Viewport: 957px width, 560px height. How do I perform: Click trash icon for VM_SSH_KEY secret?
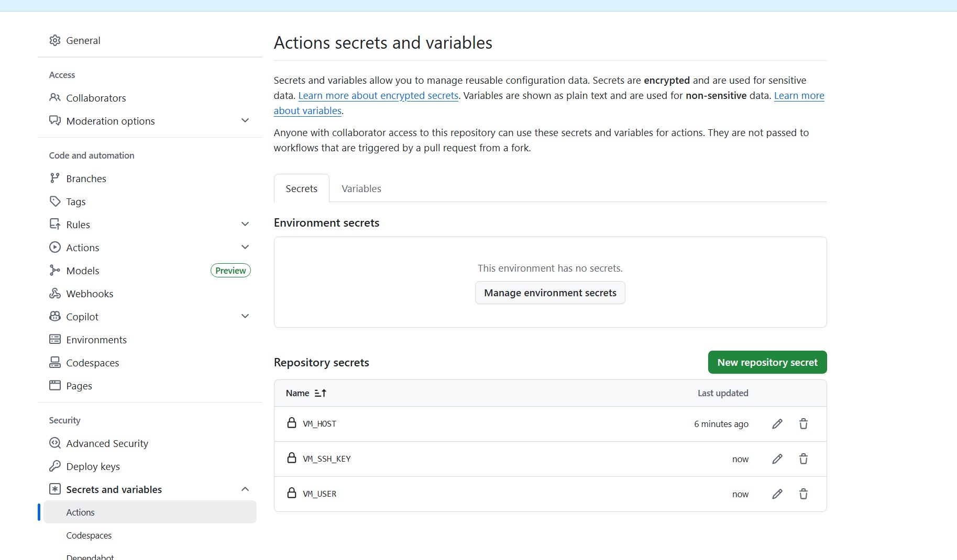[804, 459]
